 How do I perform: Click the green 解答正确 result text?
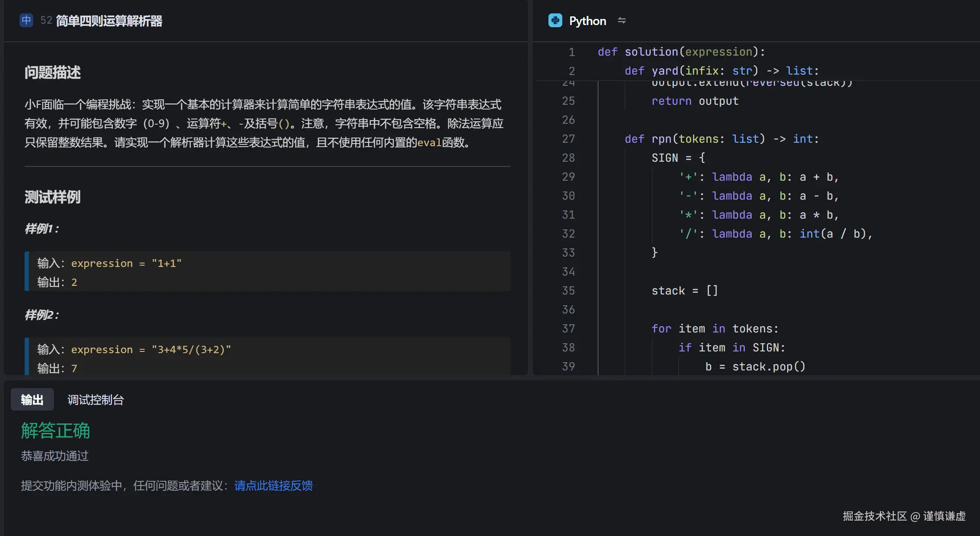[x=55, y=430]
